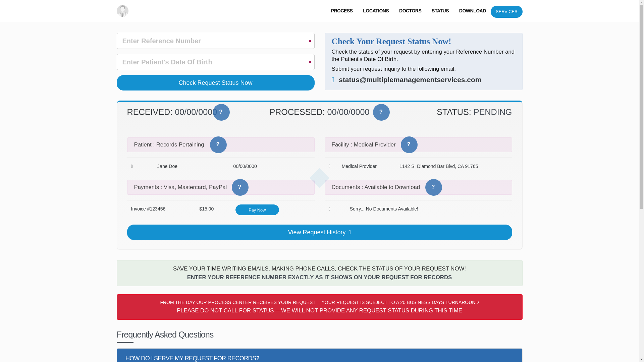Focus the Enter Reference Number field
This screenshot has width=644, height=362.
(x=216, y=41)
